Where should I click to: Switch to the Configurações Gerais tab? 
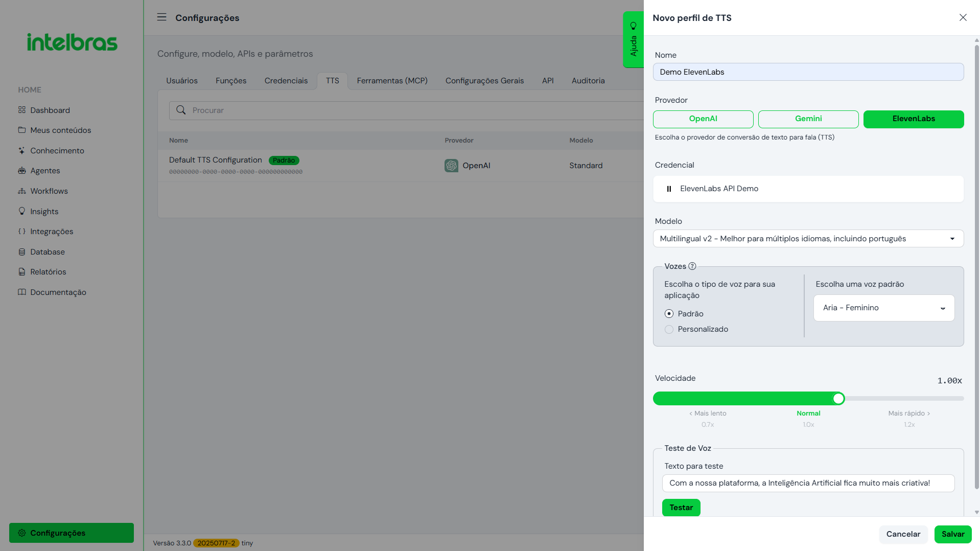pos(484,81)
